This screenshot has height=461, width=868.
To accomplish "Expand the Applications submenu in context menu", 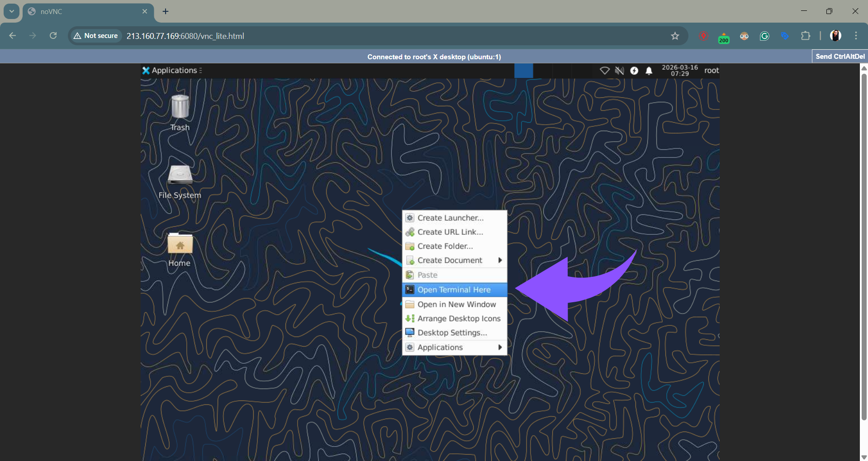I will click(x=455, y=347).
